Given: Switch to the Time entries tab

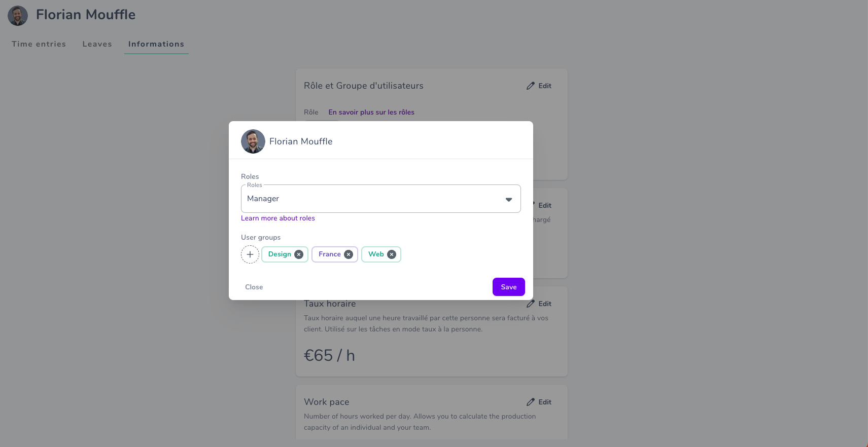Looking at the screenshot, I should 39,44.
